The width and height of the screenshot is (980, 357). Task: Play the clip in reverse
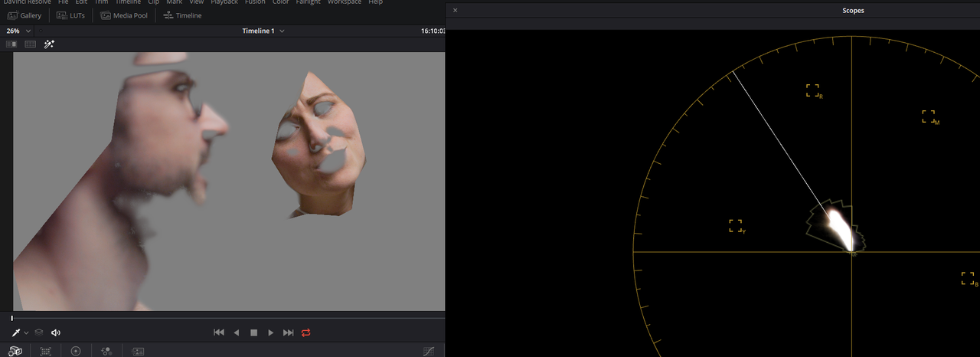(x=236, y=332)
